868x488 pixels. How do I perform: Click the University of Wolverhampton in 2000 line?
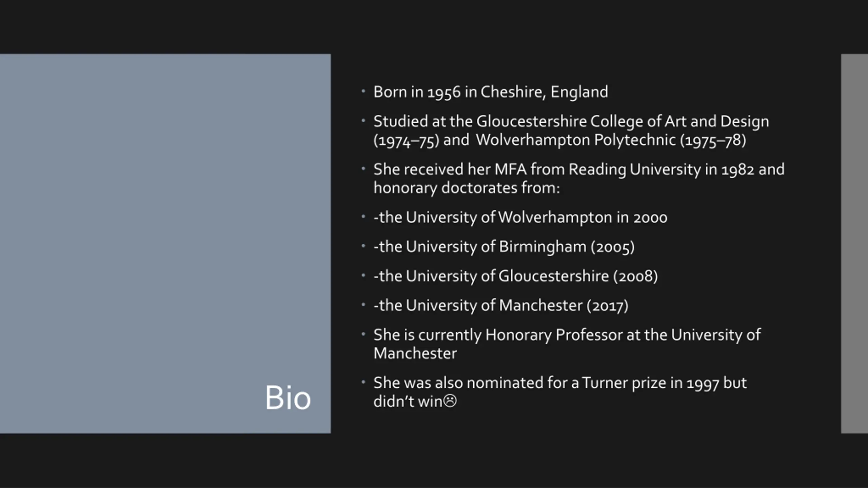coord(520,217)
